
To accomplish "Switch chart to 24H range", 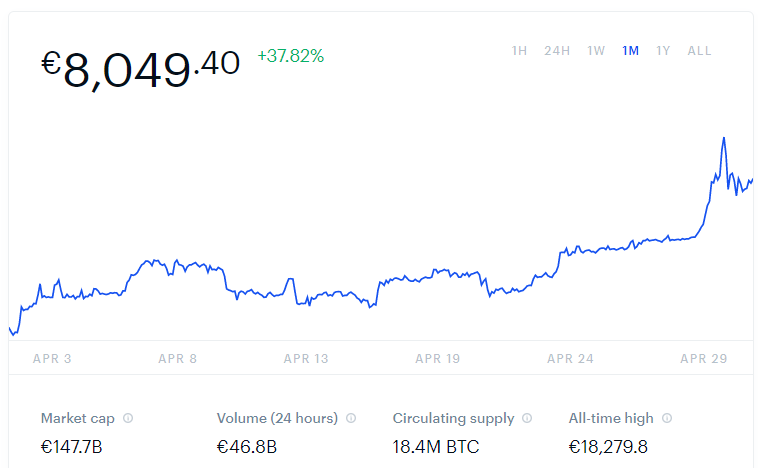I will click(557, 51).
